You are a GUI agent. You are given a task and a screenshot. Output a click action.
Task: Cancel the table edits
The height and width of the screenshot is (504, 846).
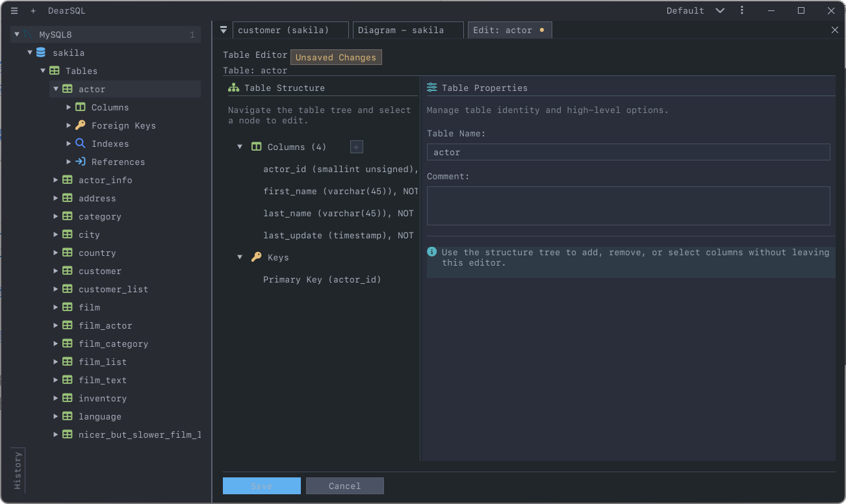pos(345,486)
